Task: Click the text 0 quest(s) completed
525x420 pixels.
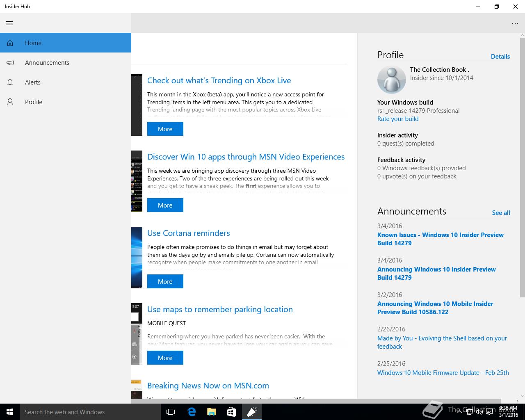Action: click(406, 144)
